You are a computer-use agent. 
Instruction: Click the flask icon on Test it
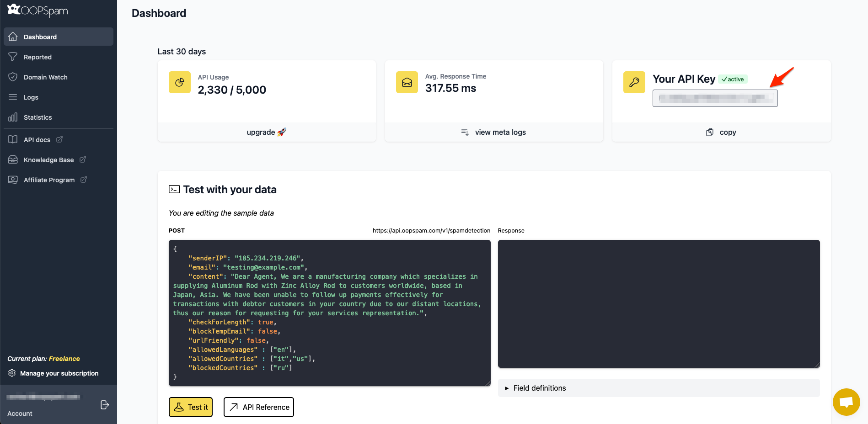[179, 407]
